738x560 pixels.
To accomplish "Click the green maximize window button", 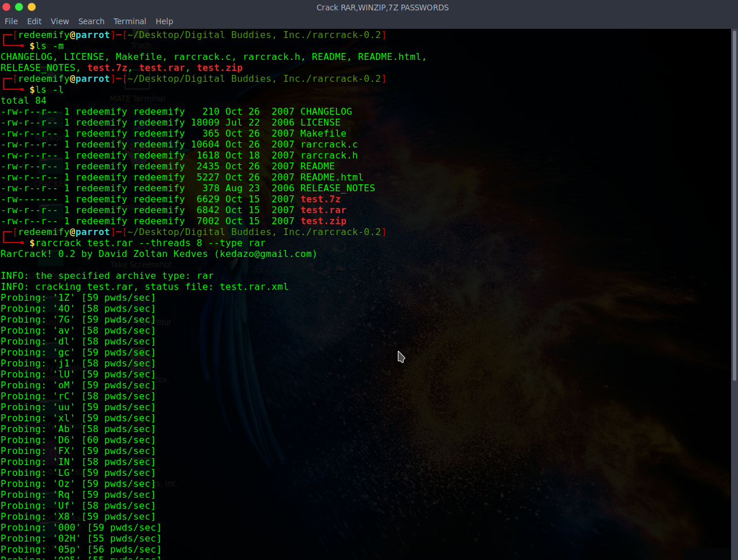I will click(19, 7).
